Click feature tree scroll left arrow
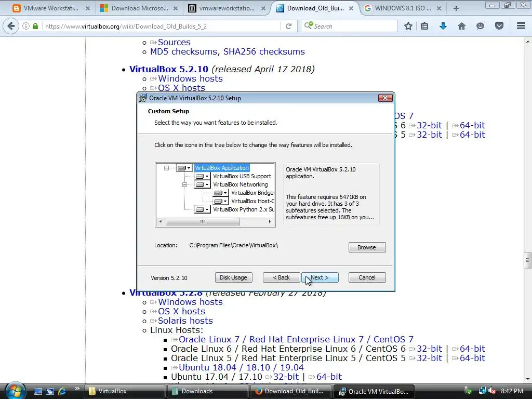The width and height of the screenshot is (532, 399). pos(161,221)
